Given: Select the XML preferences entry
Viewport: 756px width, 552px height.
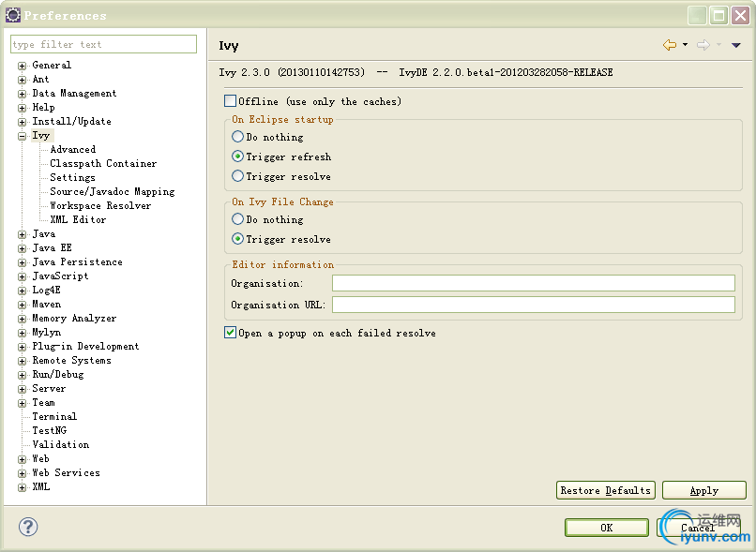Looking at the screenshot, I should pos(41,486).
